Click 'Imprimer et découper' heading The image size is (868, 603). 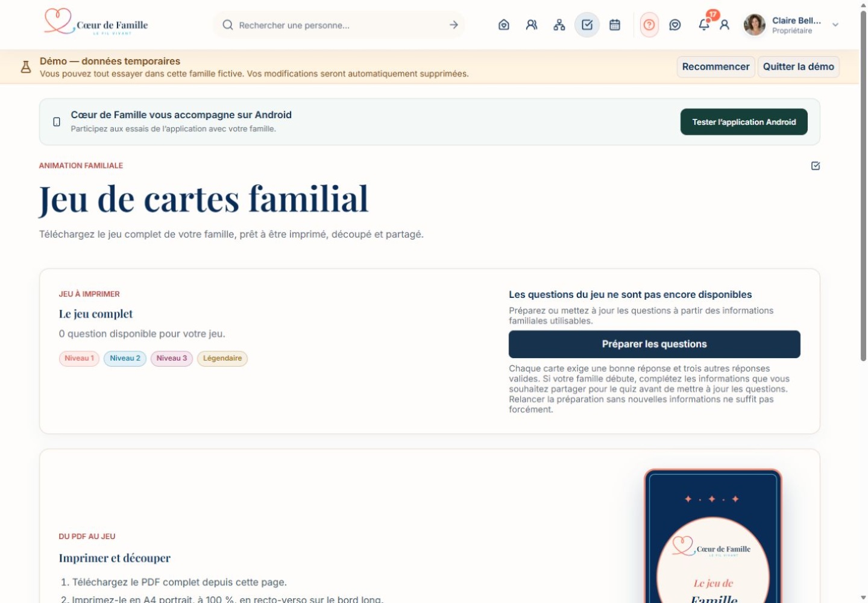click(x=115, y=558)
